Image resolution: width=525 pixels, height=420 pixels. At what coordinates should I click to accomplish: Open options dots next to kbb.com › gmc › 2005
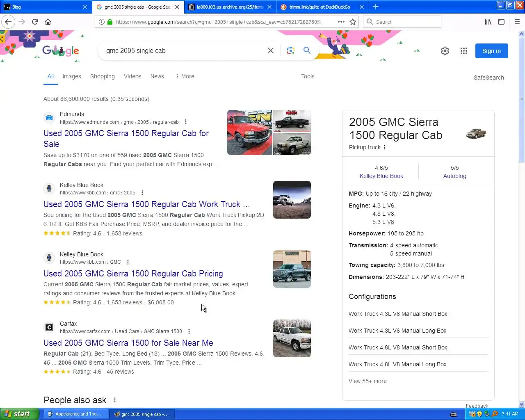142,193
